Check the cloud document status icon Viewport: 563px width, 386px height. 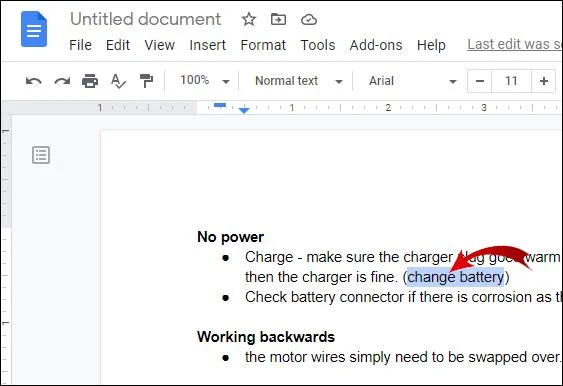point(309,19)
